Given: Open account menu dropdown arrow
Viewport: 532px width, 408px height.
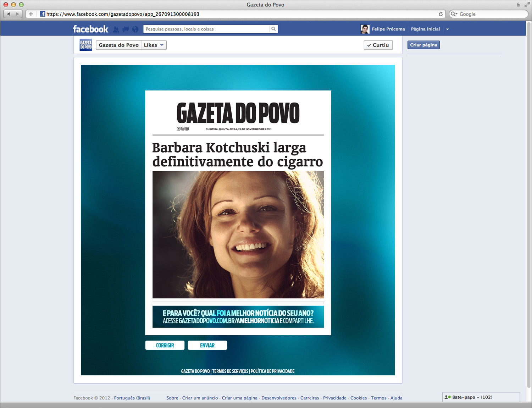Looking at the screenshot, I should [448, 29].
